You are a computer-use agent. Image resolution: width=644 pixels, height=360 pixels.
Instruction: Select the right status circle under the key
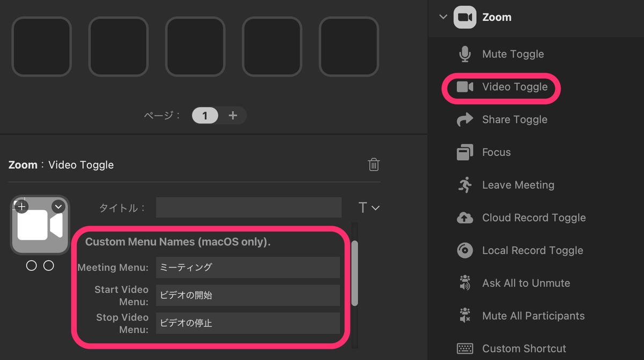49,265
